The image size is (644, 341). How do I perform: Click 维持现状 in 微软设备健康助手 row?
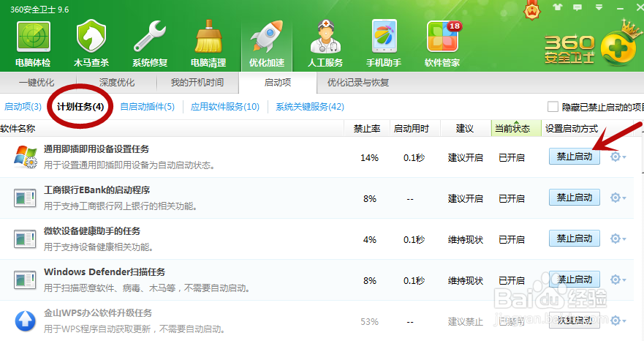click(x=466, y=240)
